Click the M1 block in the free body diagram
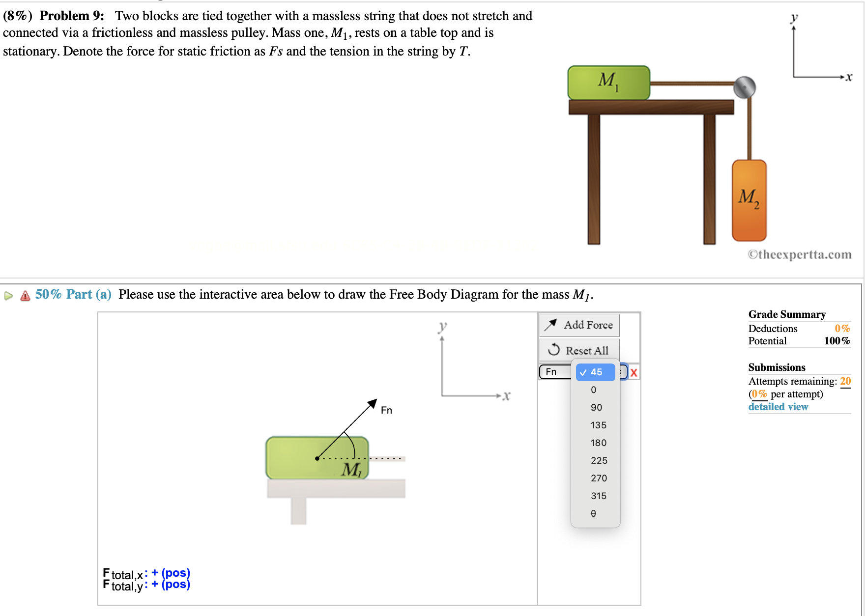Viewport: 865px width, 616px height. (x=317, y=458)
